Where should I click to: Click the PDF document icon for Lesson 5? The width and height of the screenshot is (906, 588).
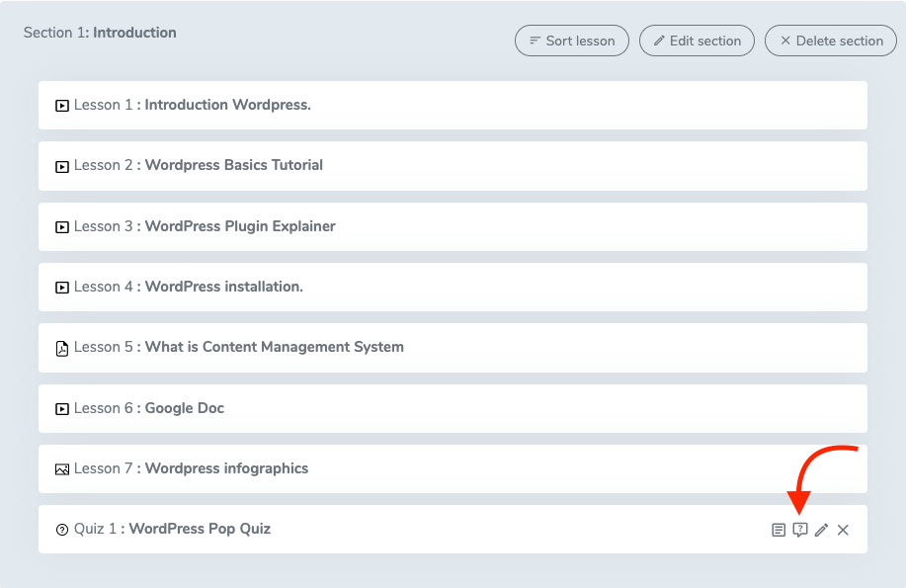tap(62, 348)
